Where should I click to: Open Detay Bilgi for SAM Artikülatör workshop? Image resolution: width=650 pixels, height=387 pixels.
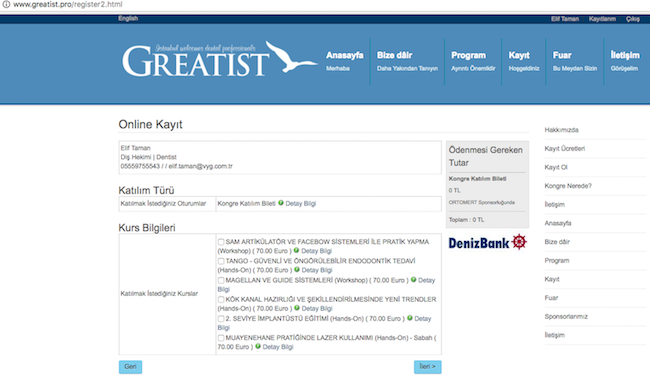point(316,251)
